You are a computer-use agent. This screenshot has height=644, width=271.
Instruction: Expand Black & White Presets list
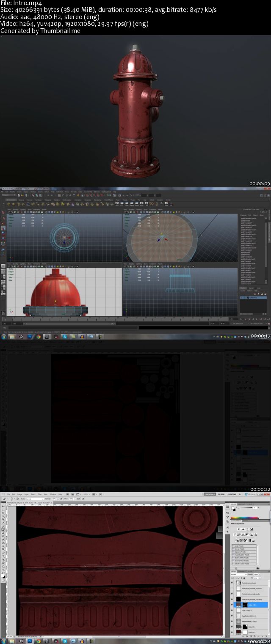(x=233, y=558)
